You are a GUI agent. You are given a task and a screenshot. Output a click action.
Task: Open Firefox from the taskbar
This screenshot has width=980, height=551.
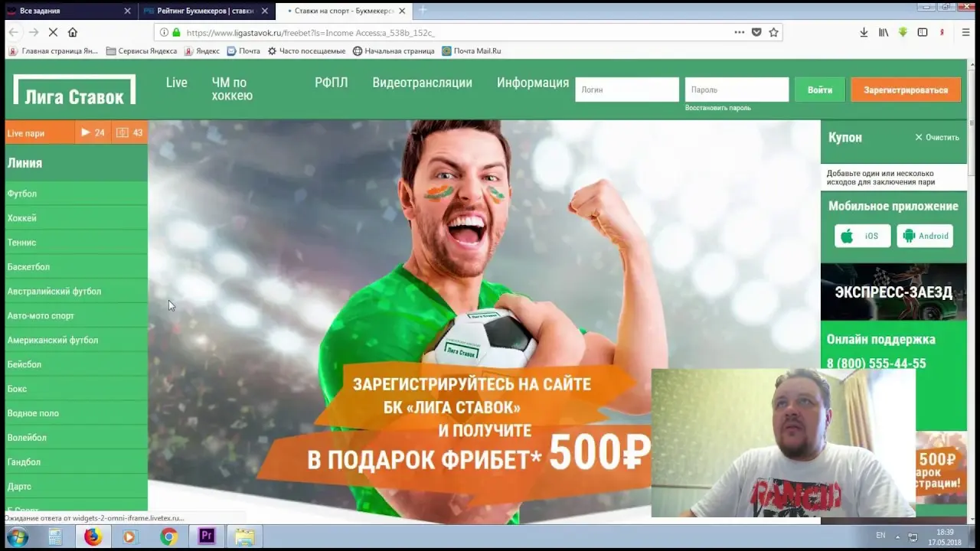93,536
